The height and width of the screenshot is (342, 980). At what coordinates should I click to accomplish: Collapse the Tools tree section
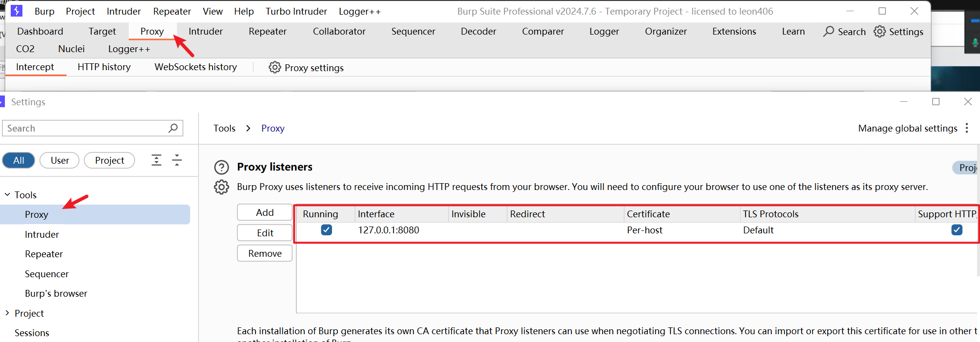(7, 194)
